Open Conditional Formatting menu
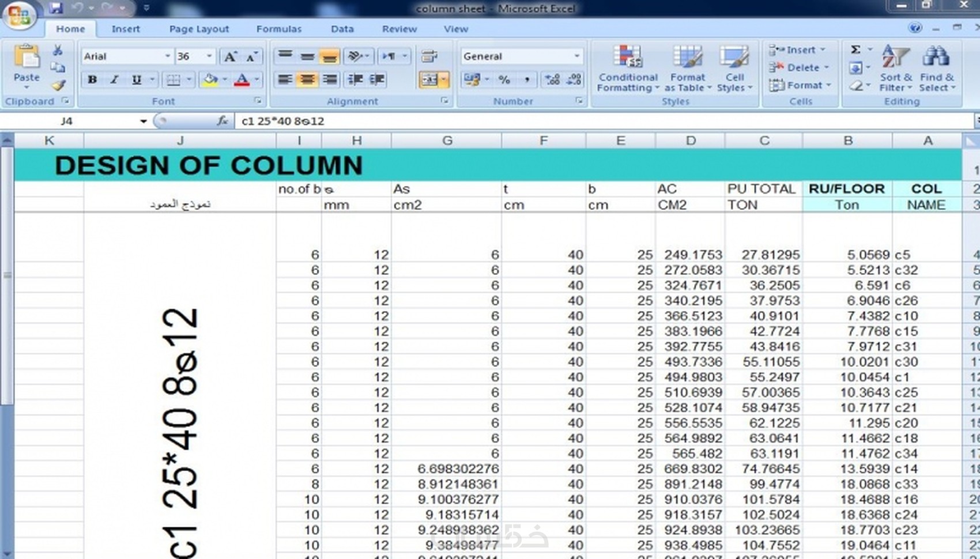Viewport: 980px width, 559px height. (x=628, y=68)
